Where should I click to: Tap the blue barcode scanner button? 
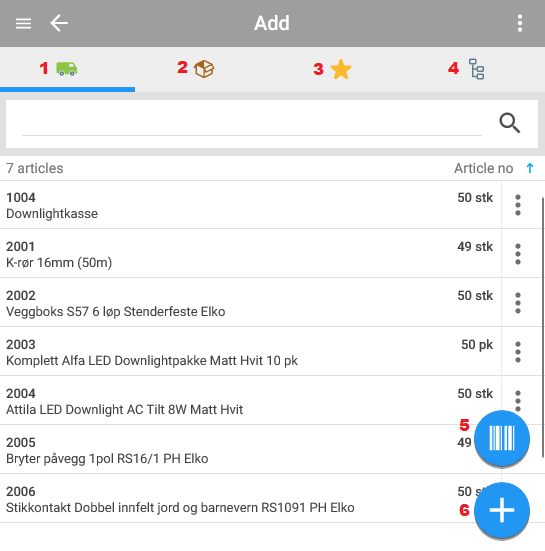[502, 439]
